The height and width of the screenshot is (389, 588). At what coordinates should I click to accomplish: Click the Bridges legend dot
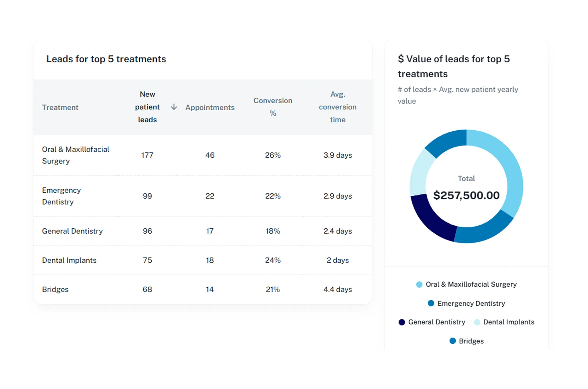pyautogui.click(x=452, y=341)
